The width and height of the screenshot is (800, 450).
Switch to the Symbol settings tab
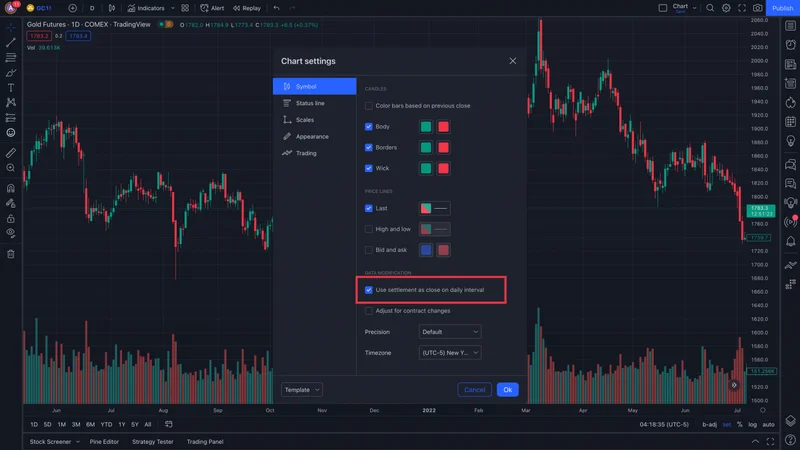pos(314,86)
